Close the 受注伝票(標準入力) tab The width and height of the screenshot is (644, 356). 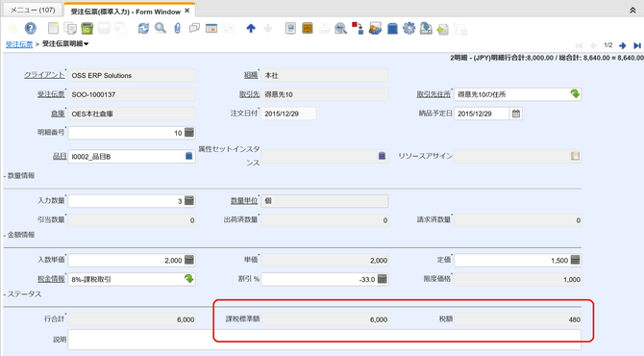186,11
